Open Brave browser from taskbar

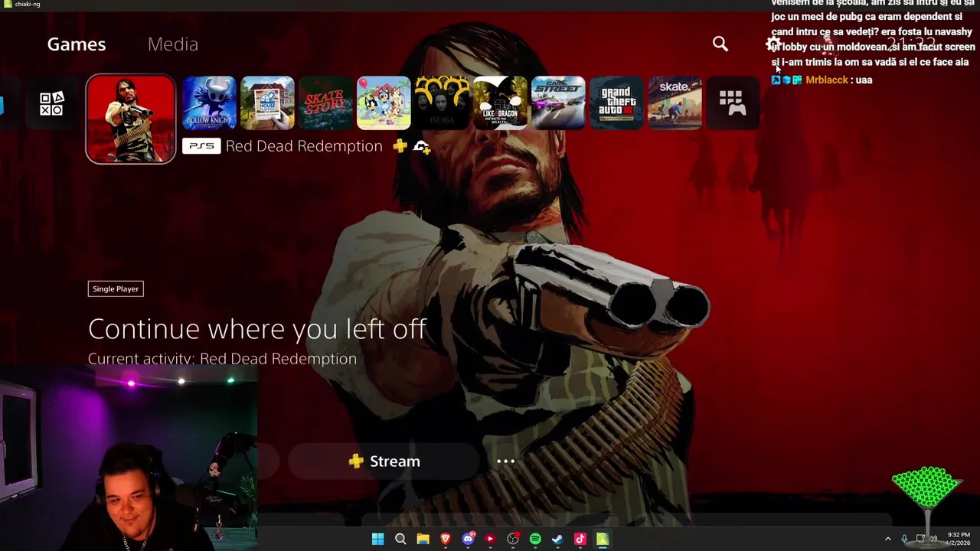(x=446, y=540)
